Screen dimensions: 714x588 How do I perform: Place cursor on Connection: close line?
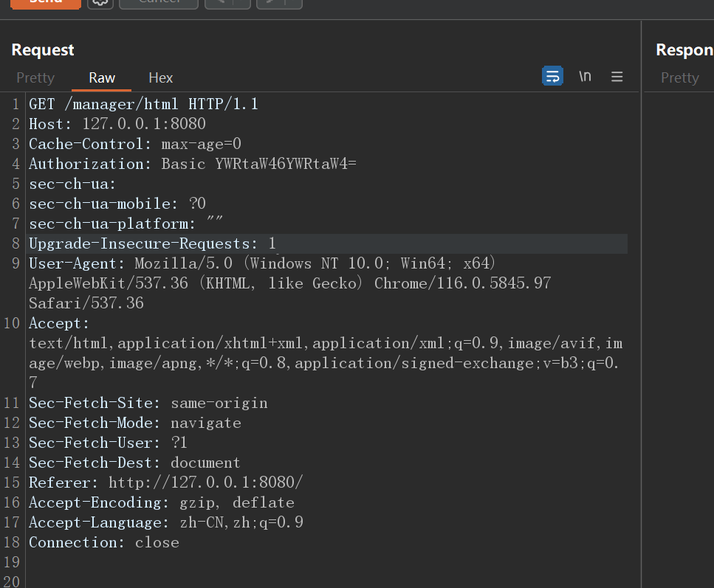coord(103,542)
